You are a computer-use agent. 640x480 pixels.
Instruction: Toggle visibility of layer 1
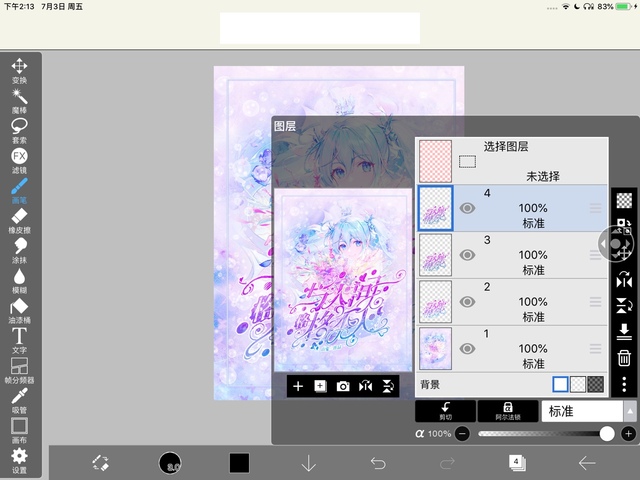(x=467, y=348)
